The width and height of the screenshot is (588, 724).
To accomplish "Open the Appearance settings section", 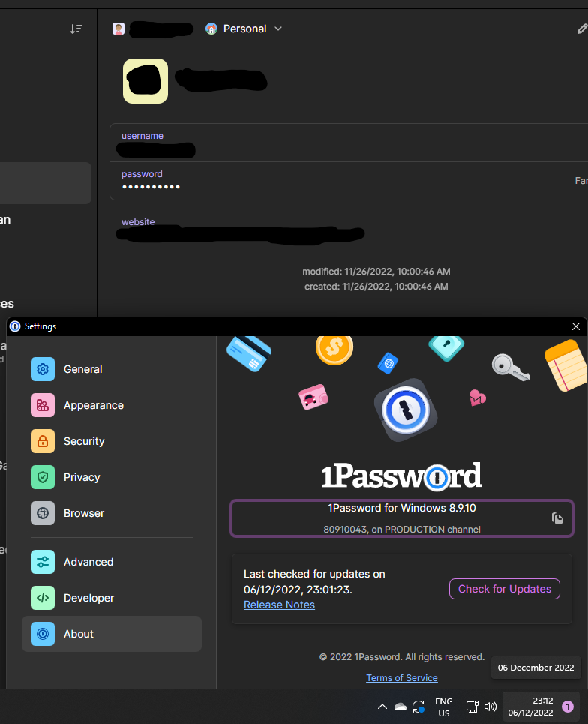I will pyautogui.click(x=112, y=405).
